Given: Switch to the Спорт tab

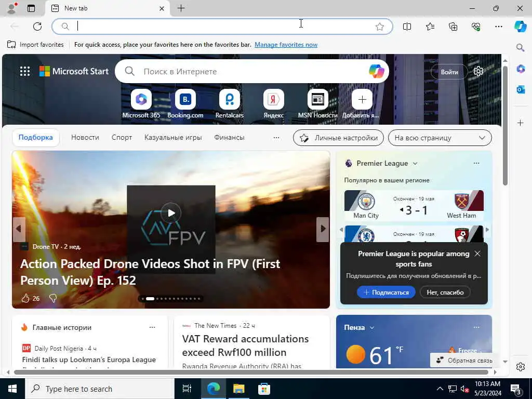Looking at the screenshot, I should [122, 137].
